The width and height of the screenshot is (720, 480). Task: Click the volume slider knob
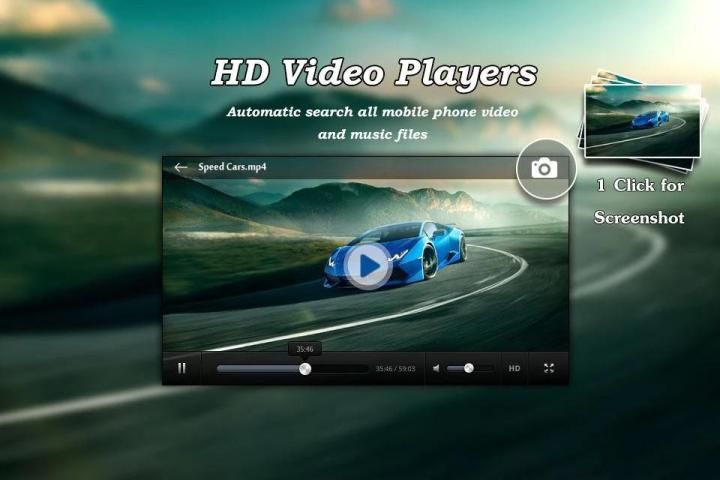(468, 368)
